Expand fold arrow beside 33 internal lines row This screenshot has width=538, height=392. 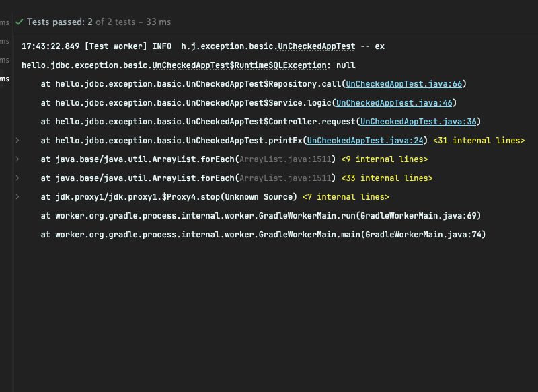click(17, 178)
